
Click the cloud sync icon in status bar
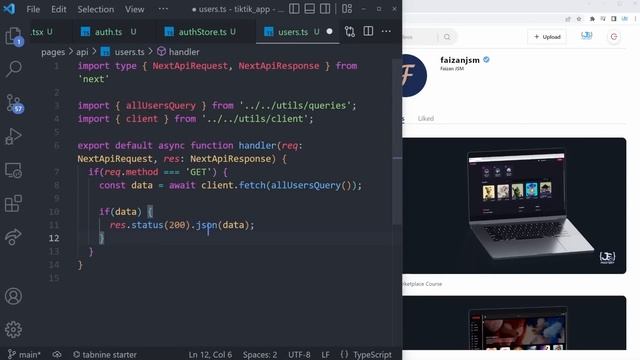tap(57, 354)
